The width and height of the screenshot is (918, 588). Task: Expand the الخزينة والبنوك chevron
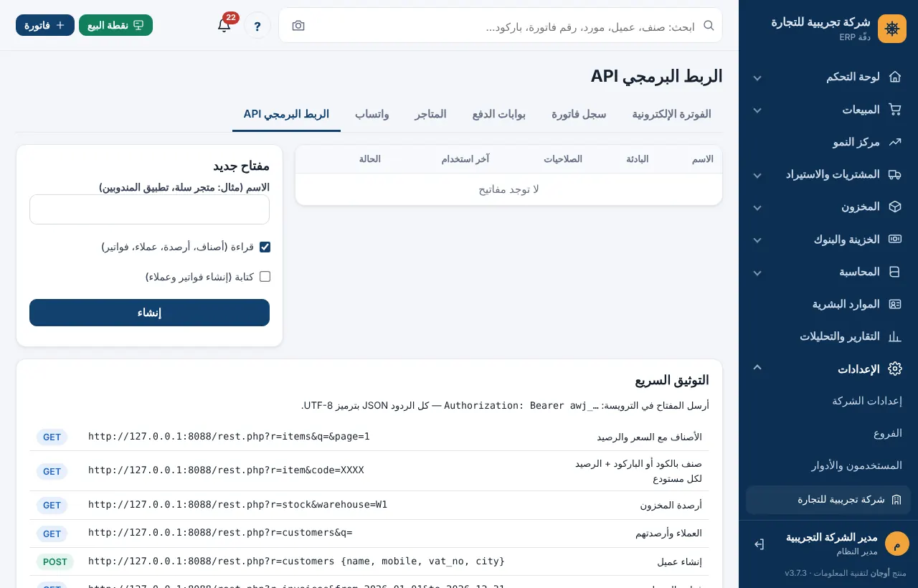pyautogui.click(x=757, y=240)
